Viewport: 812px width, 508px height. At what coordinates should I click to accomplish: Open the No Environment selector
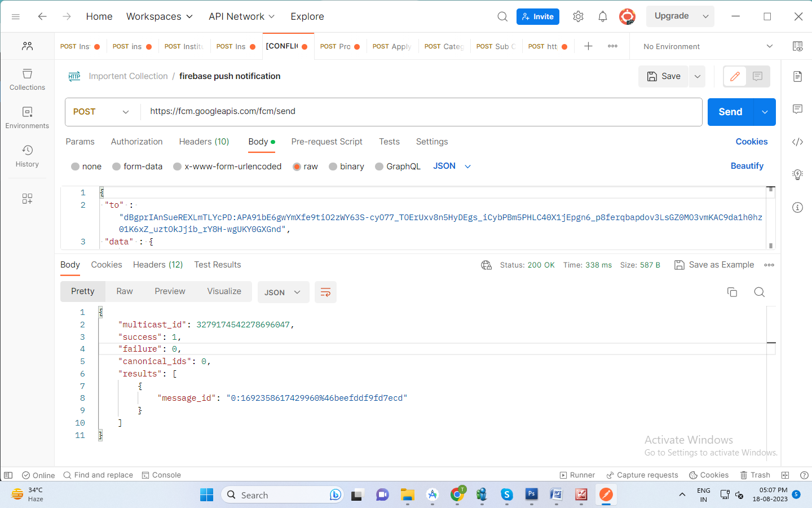(x=708, y=46)
